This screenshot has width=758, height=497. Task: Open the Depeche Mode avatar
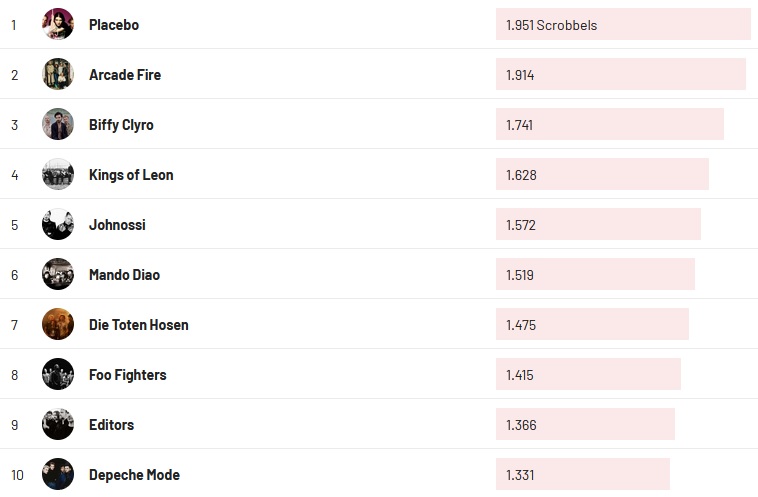(x=58, y=474)
